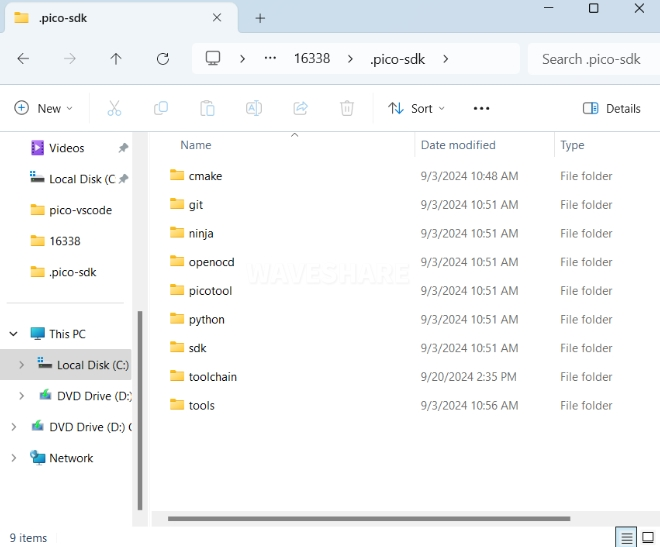The image size is (660, 547).
Task: Refresh the current folder view
Action: point(163,59)
